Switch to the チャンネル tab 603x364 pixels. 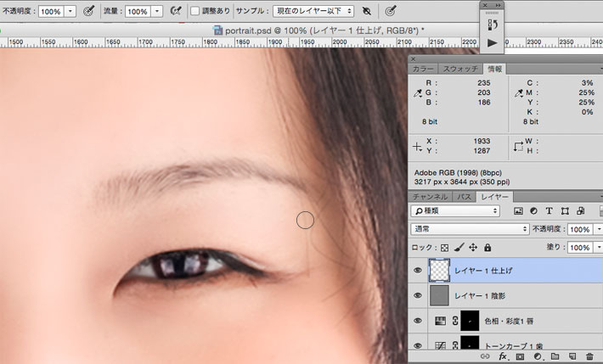431,196
